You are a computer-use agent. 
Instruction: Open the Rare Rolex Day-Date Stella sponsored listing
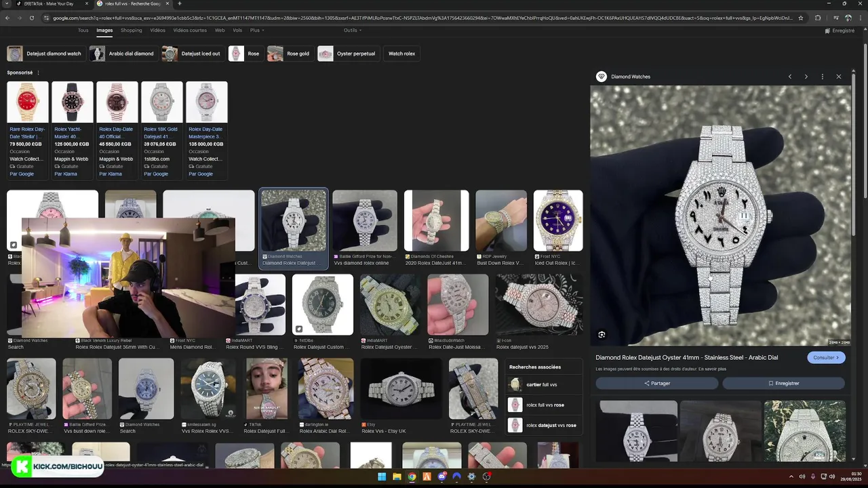(28, 129)
